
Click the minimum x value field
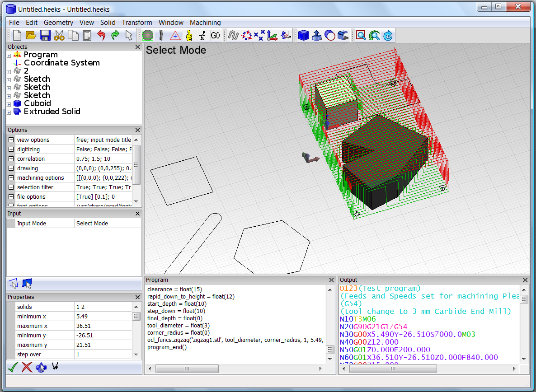(x=103, y=317)
